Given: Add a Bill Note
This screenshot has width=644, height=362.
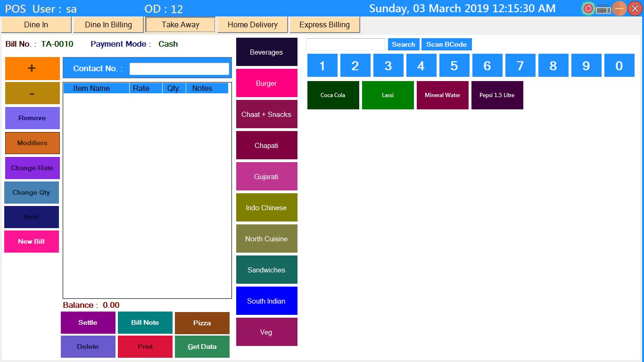Looking at the screenshot, I should click(x=145, y=323).
